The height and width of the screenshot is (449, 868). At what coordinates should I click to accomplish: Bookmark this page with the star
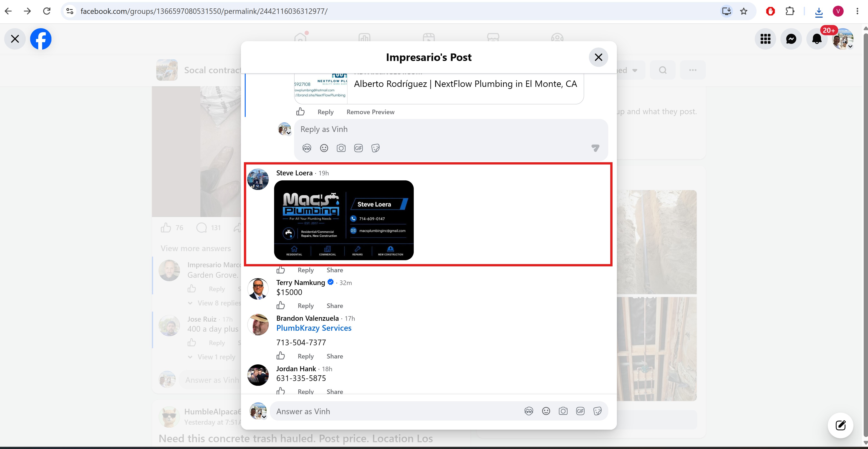(744, 11)
